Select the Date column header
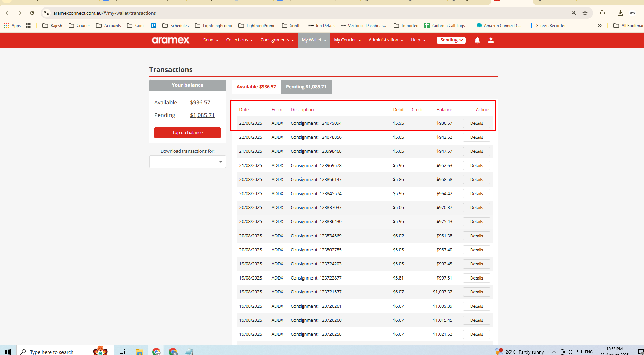Viewport: 644px width, 355px height. 244,109
